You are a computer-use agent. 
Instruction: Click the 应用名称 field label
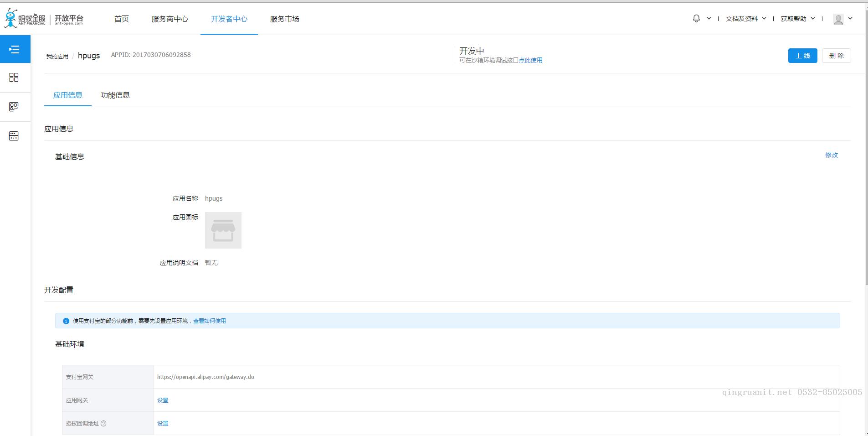click(185, 198)
